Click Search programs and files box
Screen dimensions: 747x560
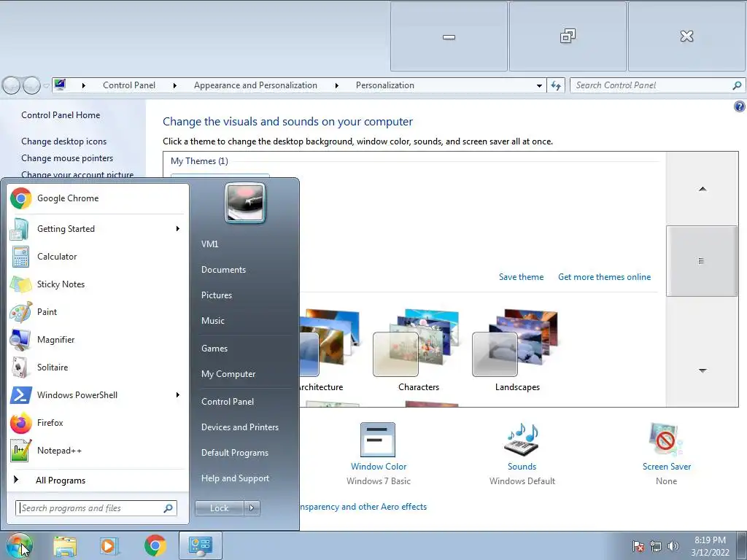tap(96, 508)
